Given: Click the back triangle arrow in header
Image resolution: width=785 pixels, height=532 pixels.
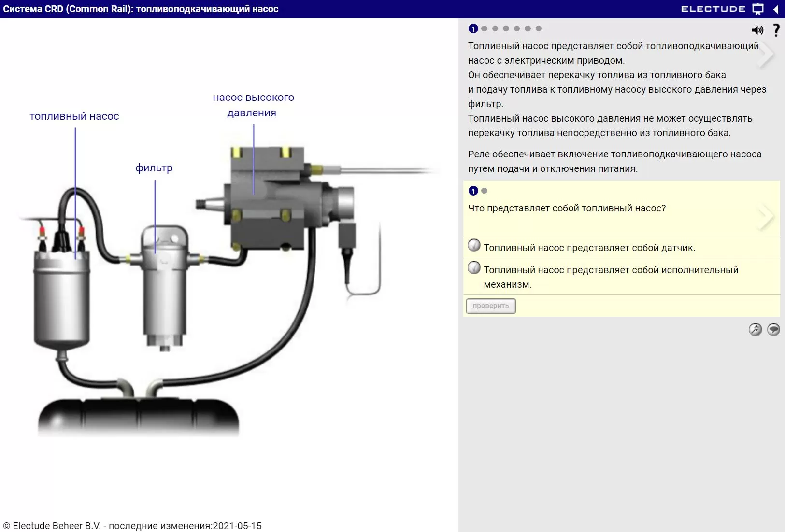Looking at the screenshot, I should point(776,9).
